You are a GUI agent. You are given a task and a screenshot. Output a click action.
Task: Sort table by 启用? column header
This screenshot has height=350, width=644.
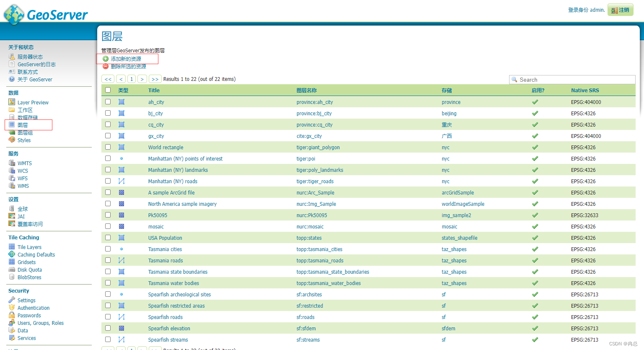tap(538, 90)
